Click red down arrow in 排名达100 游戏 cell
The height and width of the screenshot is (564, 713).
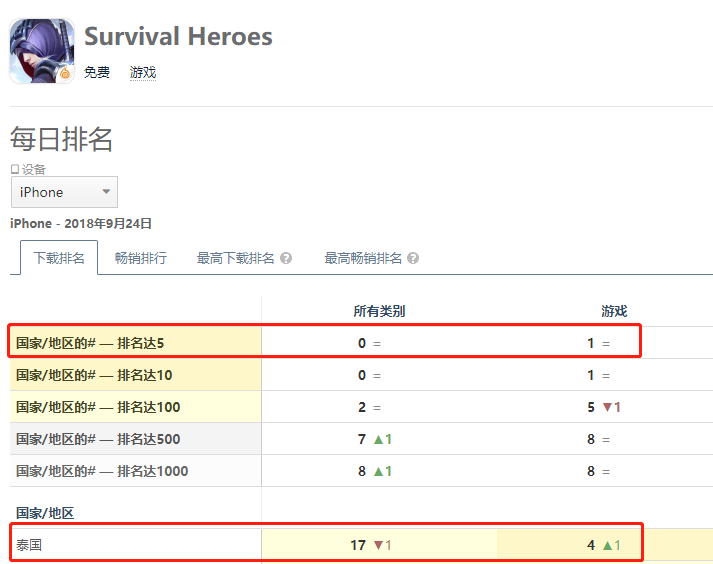(608, 407)
